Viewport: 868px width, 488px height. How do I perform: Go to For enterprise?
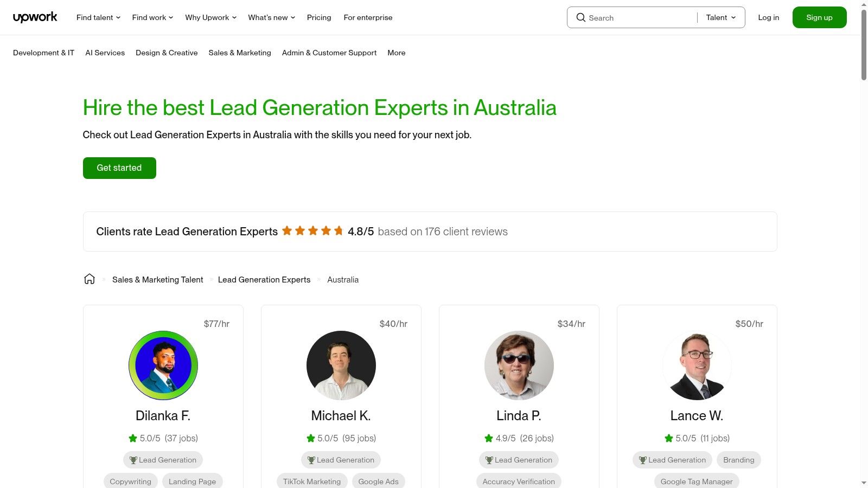pyautogui.click(x=368, y=17)
